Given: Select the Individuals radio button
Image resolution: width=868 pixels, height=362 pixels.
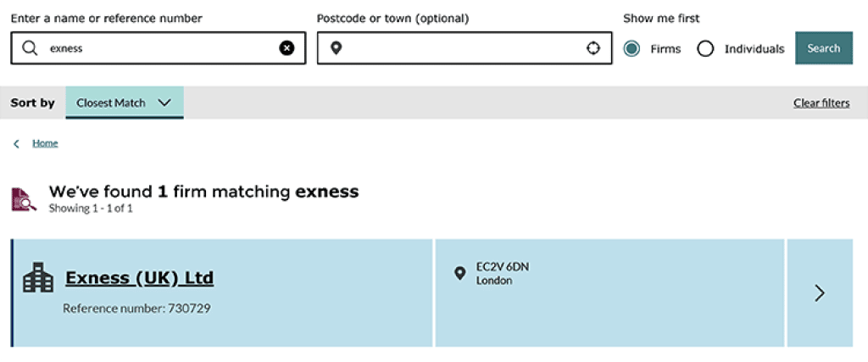Looking at the screenshot, I should click(x=705, y=48).
